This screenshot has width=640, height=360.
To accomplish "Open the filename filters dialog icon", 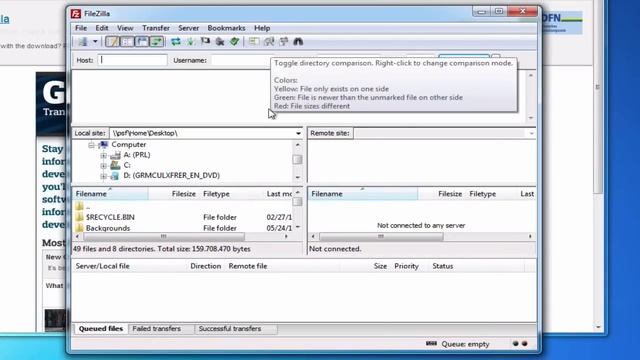I will 253,41.
